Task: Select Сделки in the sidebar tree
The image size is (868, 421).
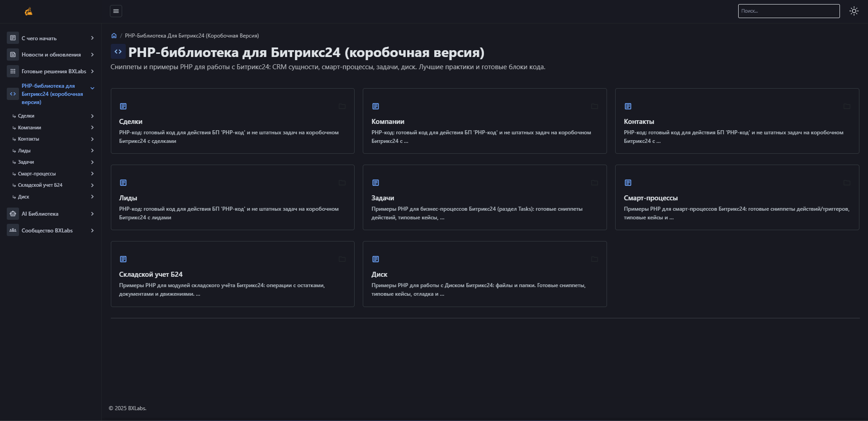Action: (x=26, y=116)
